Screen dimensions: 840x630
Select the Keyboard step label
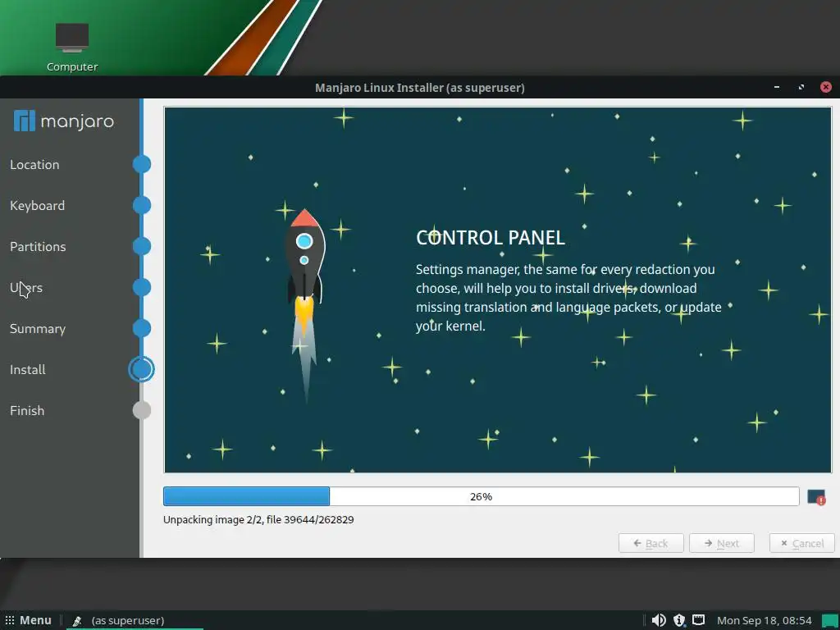point(37,206)
